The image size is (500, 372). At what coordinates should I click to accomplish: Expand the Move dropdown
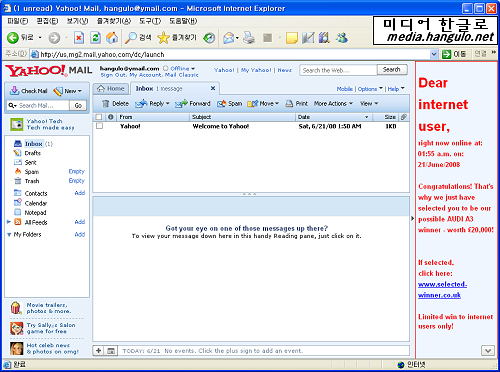pos(277,104)
